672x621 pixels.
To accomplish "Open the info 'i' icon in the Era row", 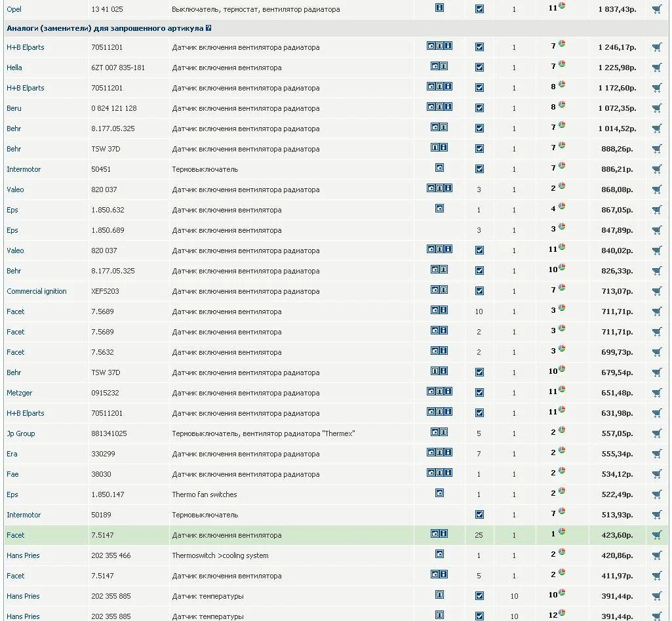I will point(448,452).
